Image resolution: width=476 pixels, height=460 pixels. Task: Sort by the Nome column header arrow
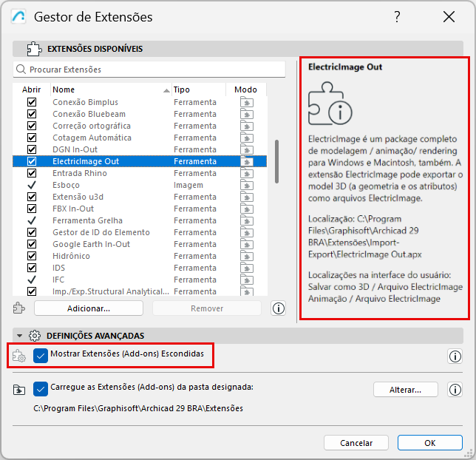coord(166,90)
